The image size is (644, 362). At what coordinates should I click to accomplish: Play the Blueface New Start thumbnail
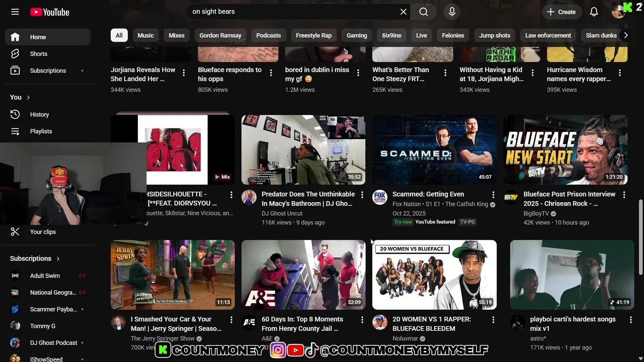[x=566, y=150]
